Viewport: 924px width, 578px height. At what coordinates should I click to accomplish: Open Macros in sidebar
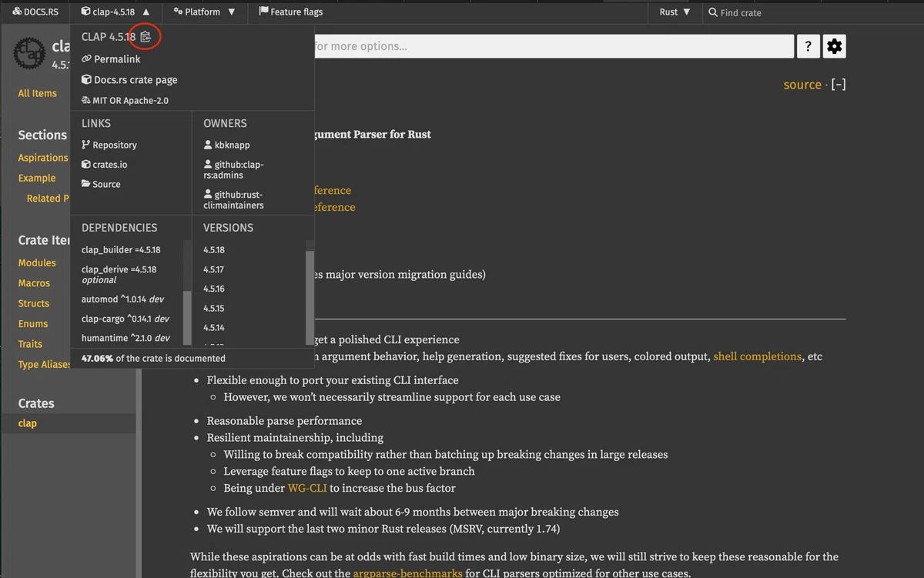click(x=34, y=283)
